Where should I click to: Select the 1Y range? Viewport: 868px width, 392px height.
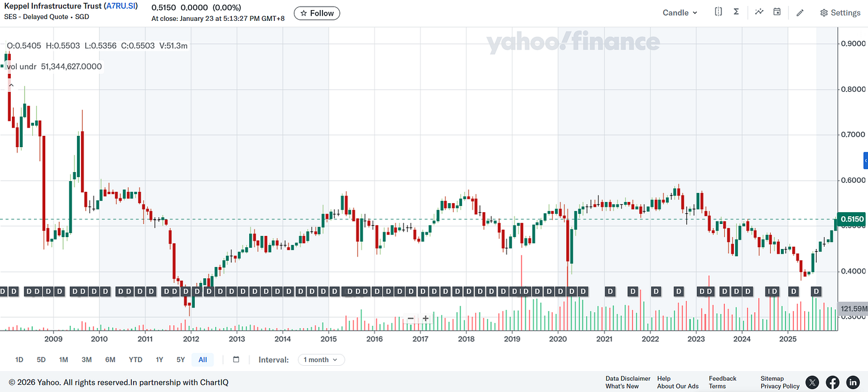click(159, 360)
